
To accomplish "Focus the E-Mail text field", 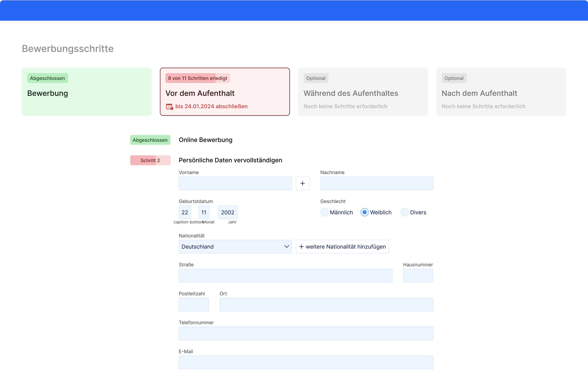I will [306, 362].
